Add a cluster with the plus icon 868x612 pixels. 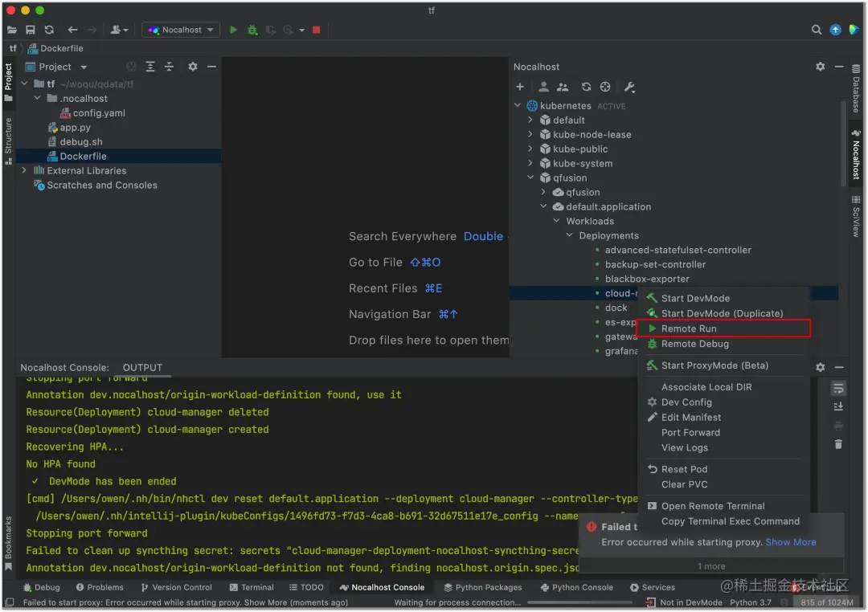(x=520, y=87)
